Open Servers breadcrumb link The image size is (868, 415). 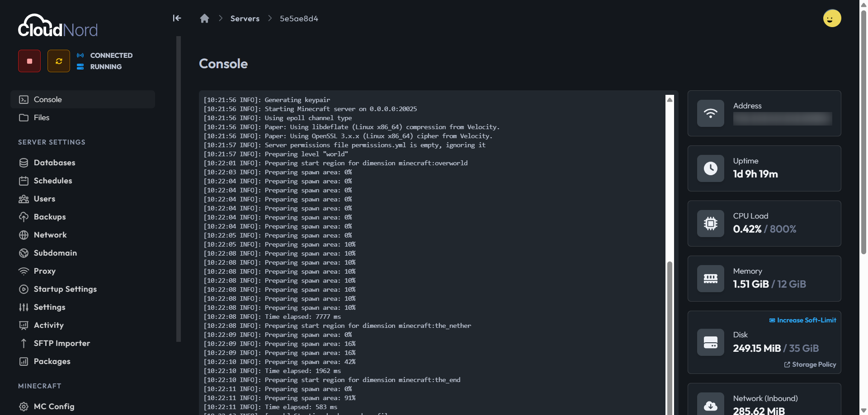point(245,19)
